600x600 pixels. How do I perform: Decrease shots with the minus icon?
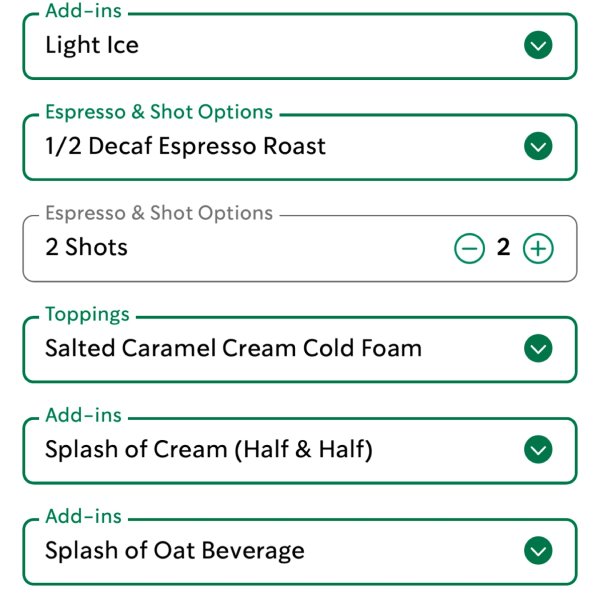[468, 248]
